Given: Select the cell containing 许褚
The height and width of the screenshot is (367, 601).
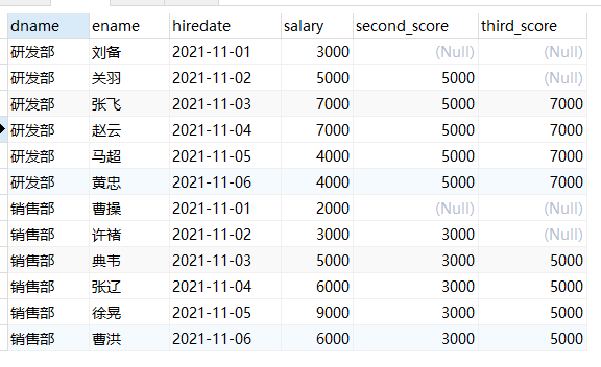Looking at the screenshot, I should point(129,234).
